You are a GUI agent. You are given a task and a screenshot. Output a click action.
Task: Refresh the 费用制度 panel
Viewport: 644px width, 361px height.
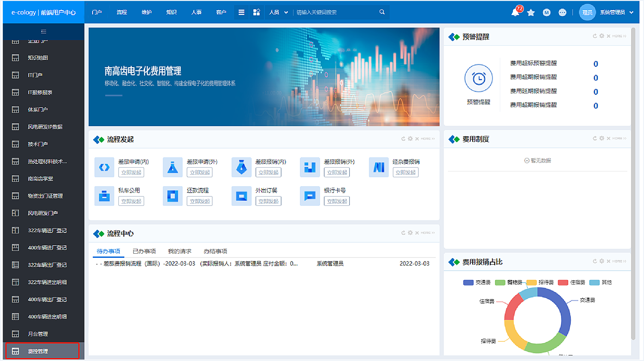tap(595, 139)
